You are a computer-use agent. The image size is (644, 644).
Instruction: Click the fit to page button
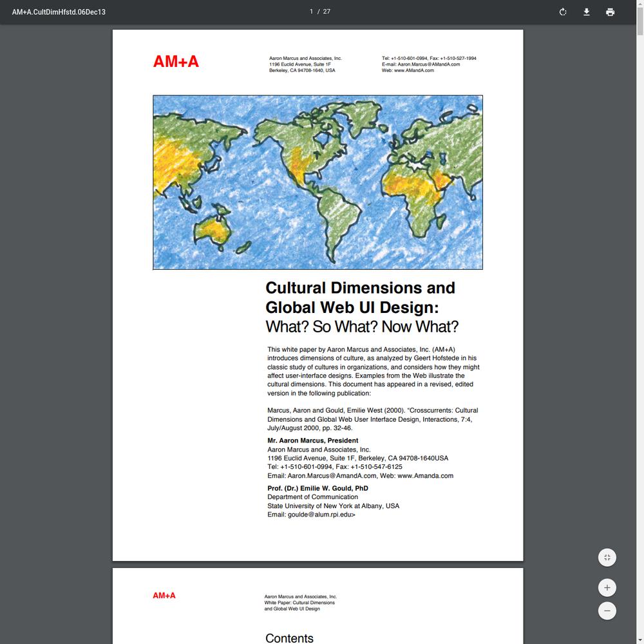607,557
